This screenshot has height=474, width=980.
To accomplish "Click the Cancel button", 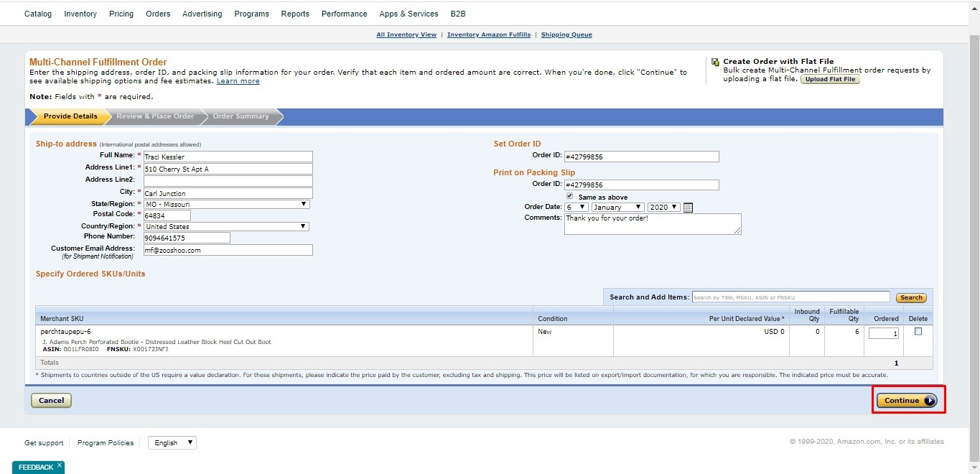I will (x=51, y=401).
